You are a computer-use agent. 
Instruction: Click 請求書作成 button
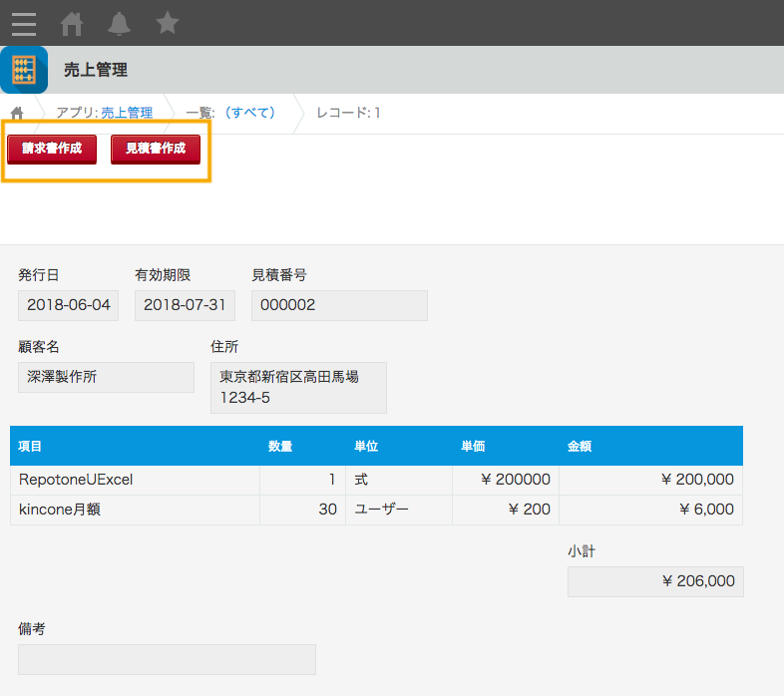click(52, 149)
